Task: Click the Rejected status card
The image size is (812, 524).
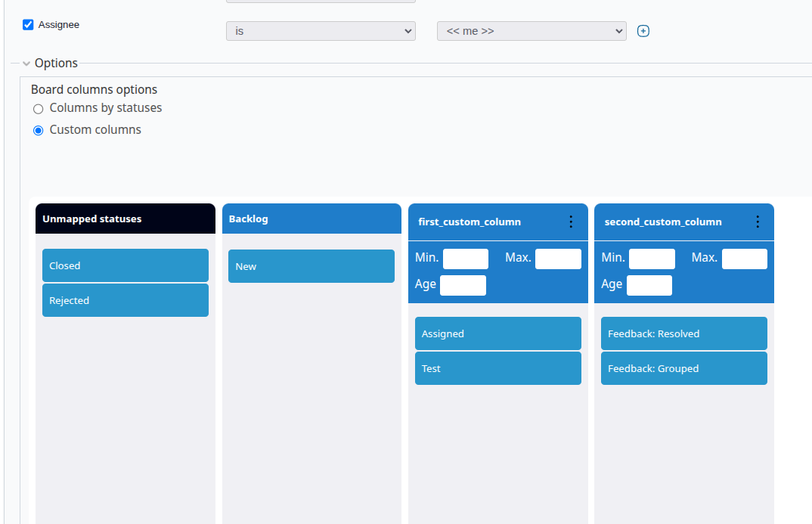Action: pos(125,300)
